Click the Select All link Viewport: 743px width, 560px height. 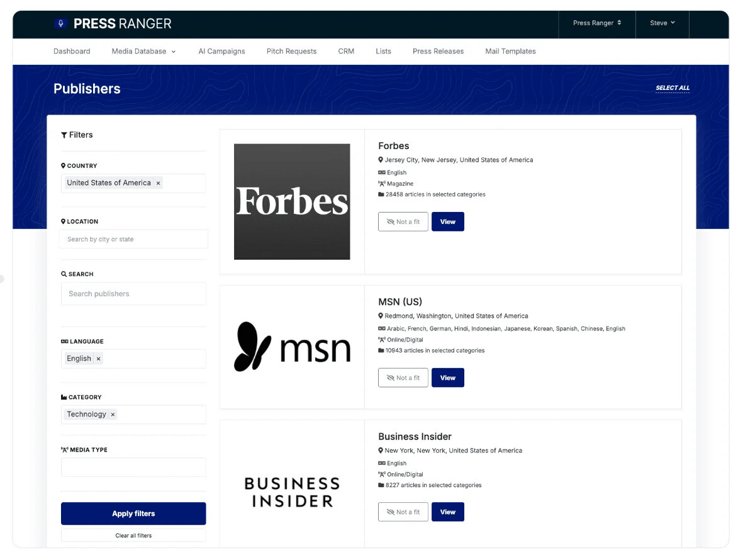point(672,88)
